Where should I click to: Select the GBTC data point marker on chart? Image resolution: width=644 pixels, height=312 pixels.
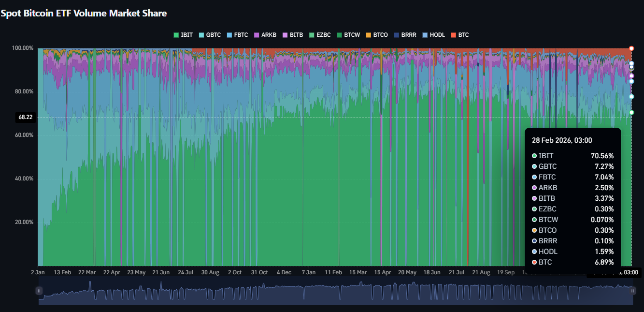[631, 97]
